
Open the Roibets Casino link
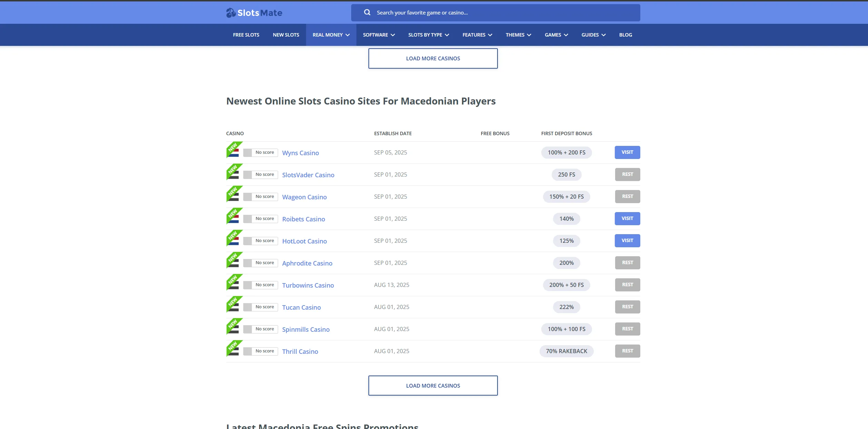tap(304, 219)
